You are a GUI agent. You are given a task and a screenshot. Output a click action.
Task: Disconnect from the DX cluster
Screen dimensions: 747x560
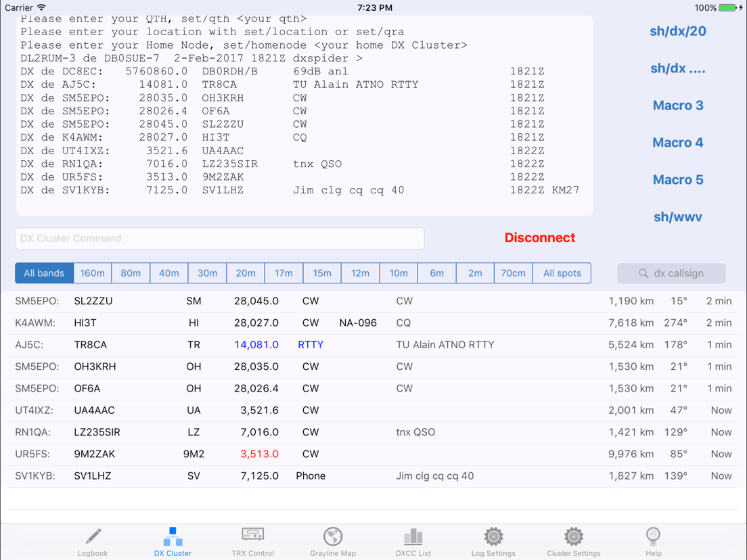pyautogui.click(x=540, y=237)
